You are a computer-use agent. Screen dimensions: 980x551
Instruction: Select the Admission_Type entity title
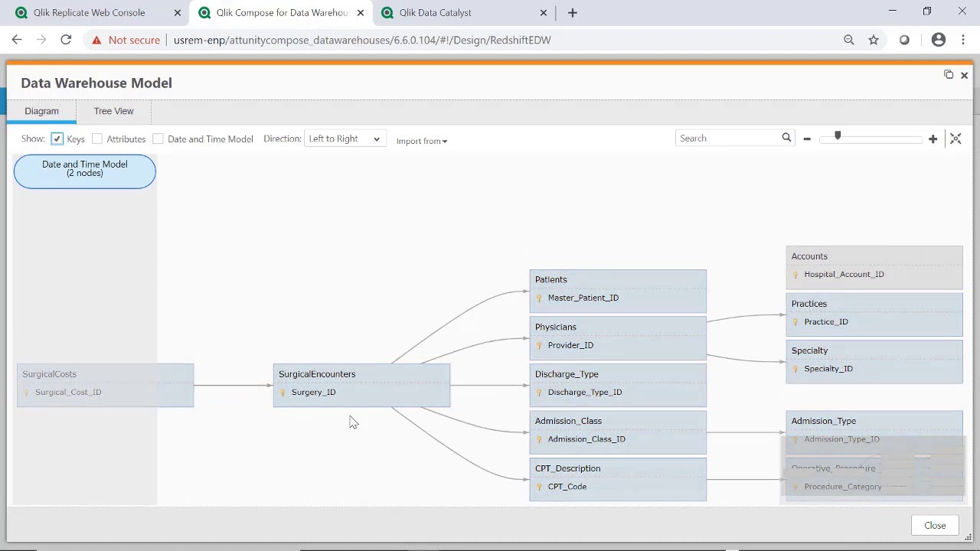click(824, 421)
